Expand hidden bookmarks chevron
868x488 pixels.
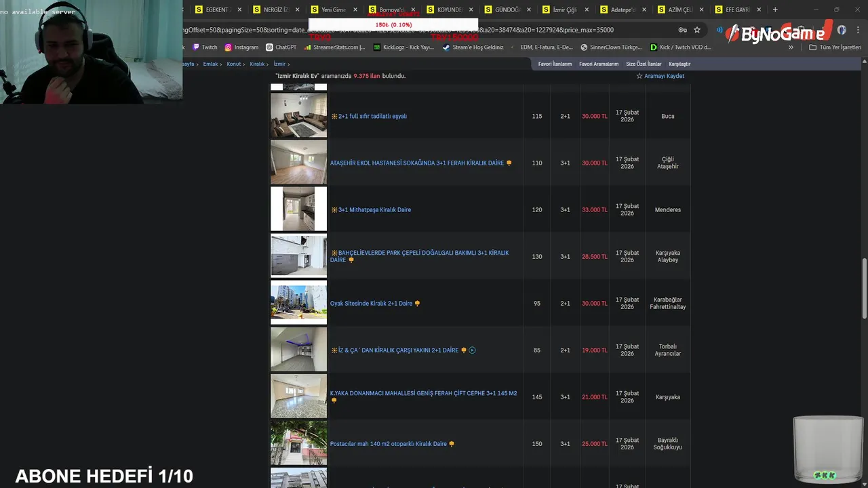(791, 47)
